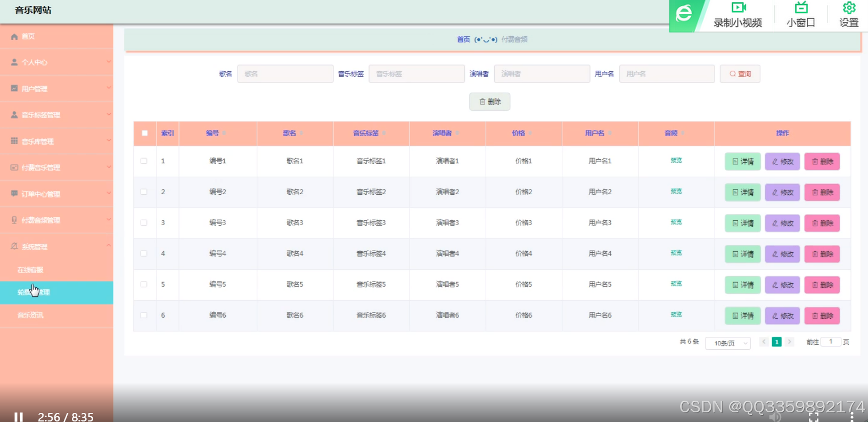The width and height of the screenshot is (868, 422).
Task: Click the 小窗口 mini window icon
Action: tap(801, 7)
